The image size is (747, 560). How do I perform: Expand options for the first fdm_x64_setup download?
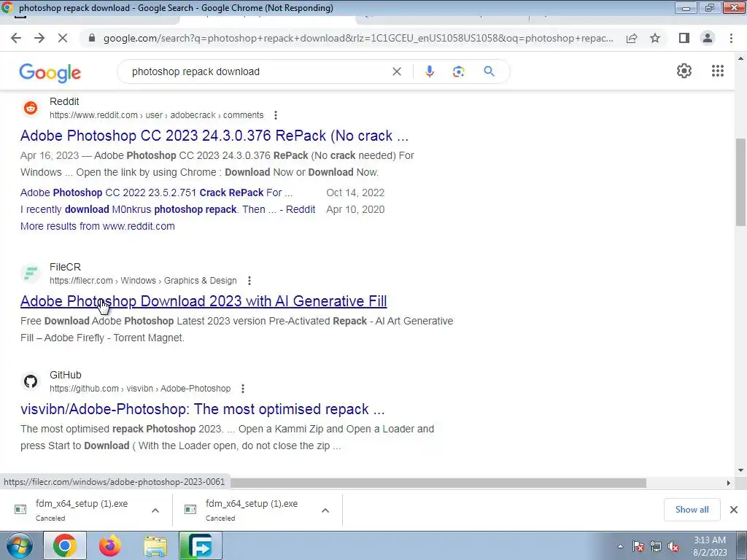click(x=155, y=510)
